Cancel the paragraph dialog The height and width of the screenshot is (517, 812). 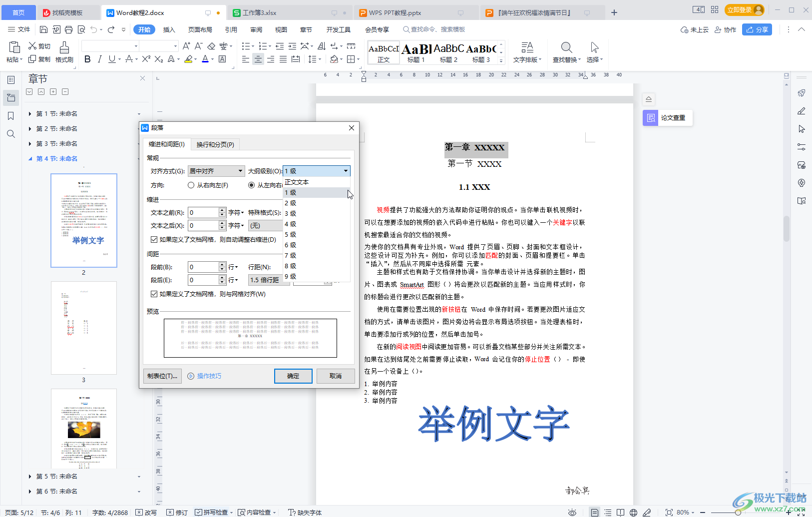pos(336,376)
